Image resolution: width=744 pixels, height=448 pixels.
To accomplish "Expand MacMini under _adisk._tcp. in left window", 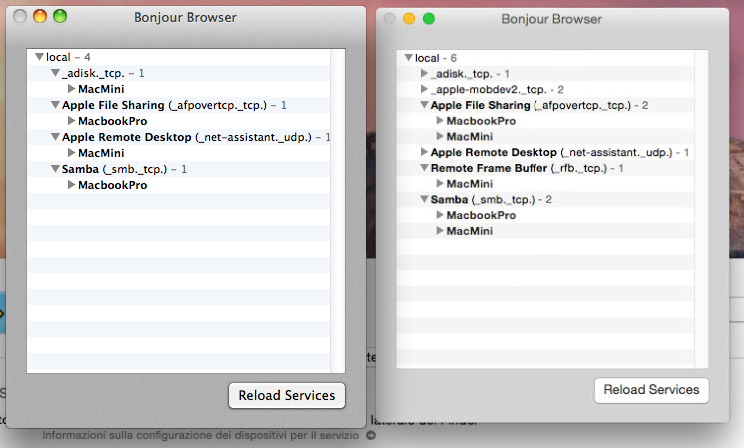I will click(71, 89).
